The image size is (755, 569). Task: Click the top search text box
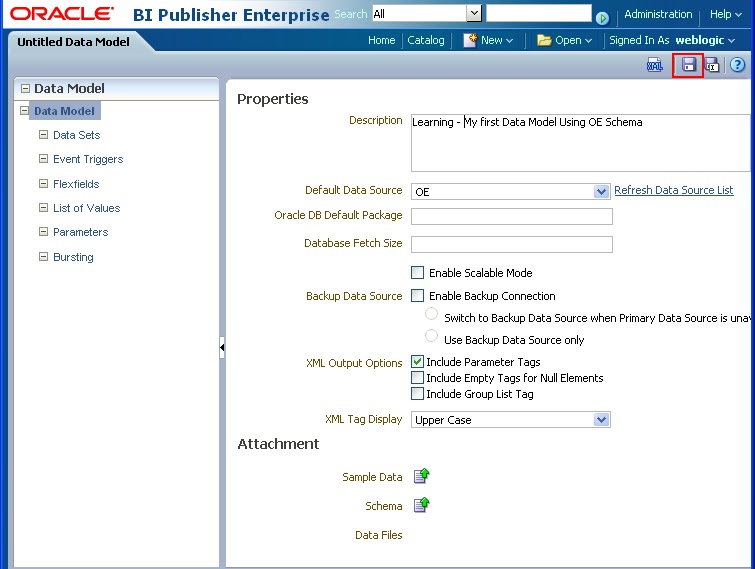point(538,13)
